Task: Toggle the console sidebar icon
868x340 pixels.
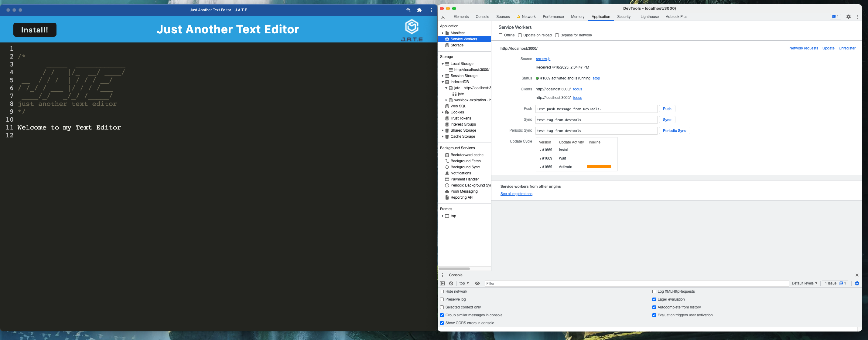Action: [443, 284]
